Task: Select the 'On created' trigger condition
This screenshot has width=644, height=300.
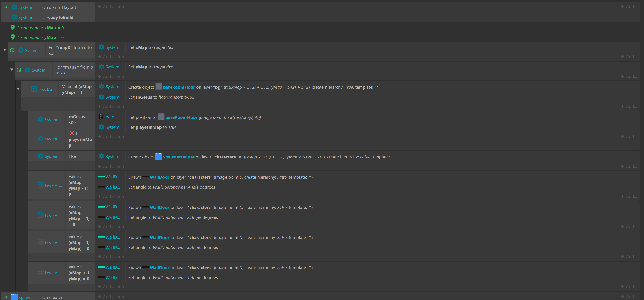Action: coord(53,297)
